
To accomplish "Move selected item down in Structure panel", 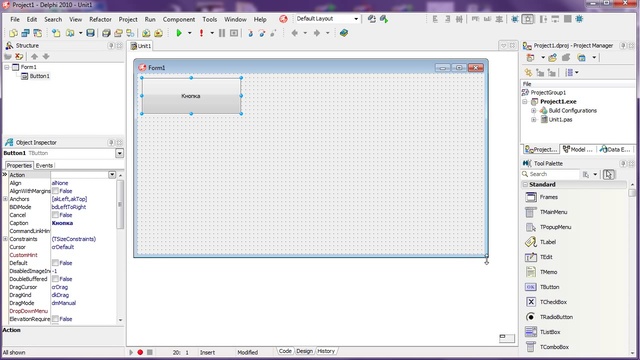I will pos(46,56).
